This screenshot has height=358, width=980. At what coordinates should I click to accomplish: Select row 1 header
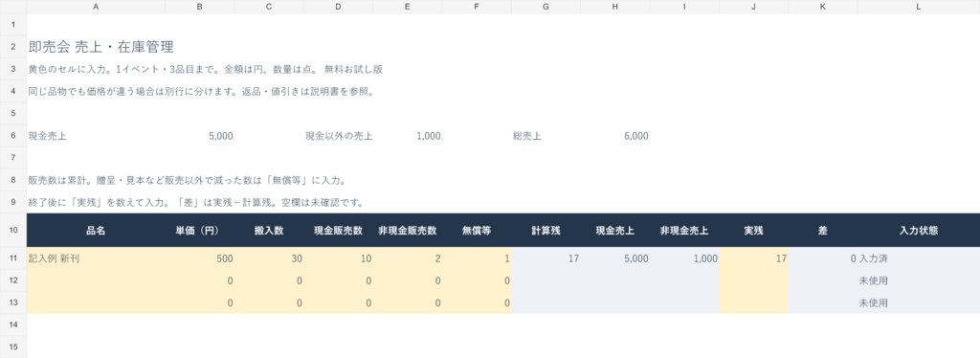[13, 24]
